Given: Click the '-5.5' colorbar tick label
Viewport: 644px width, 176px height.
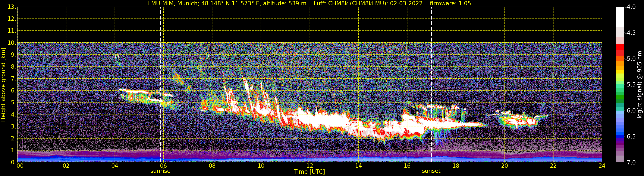Looking at the screenshot, I should click(630, 85).
